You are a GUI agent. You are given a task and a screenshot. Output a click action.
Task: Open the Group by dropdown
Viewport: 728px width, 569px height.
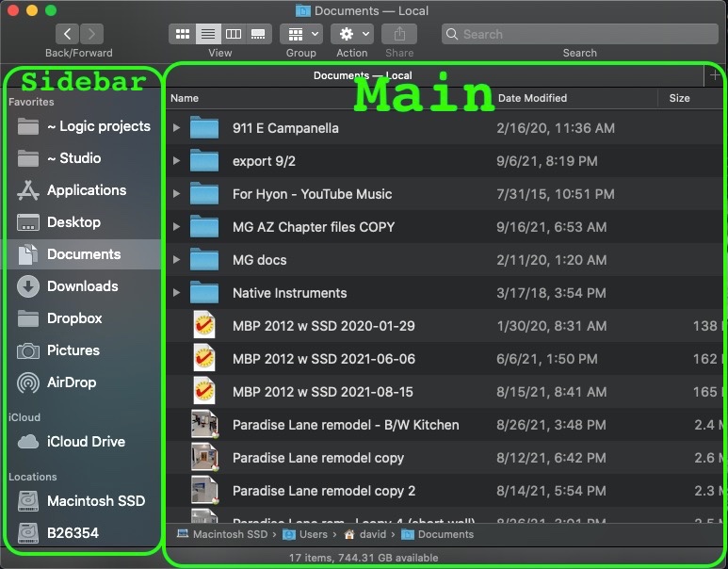coord(301,34)
